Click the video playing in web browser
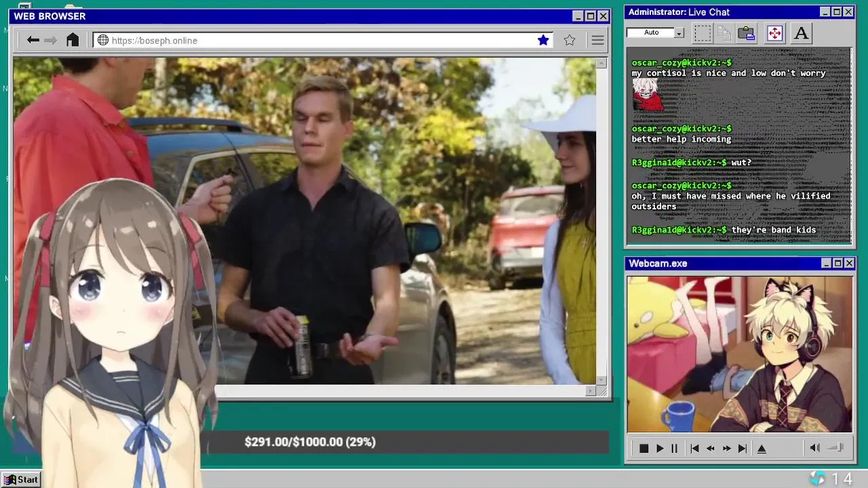This screenshot has height=488, width=868. coord(304,221)
